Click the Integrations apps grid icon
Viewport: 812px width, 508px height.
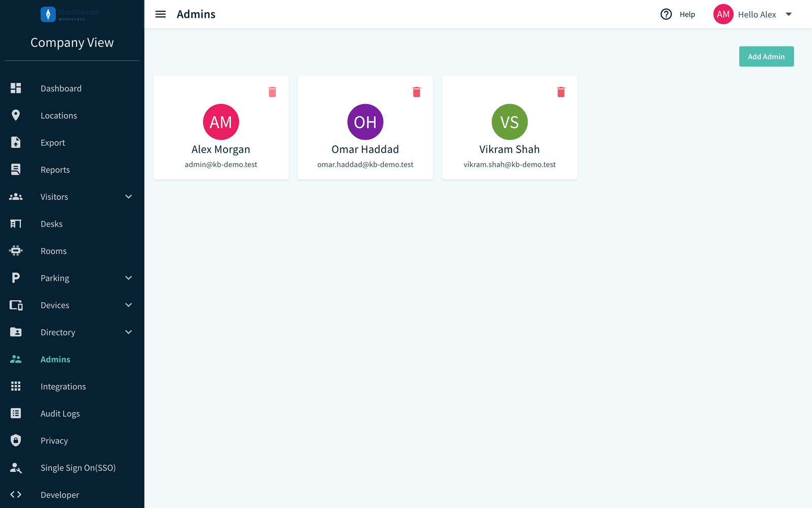click(16, 387)
